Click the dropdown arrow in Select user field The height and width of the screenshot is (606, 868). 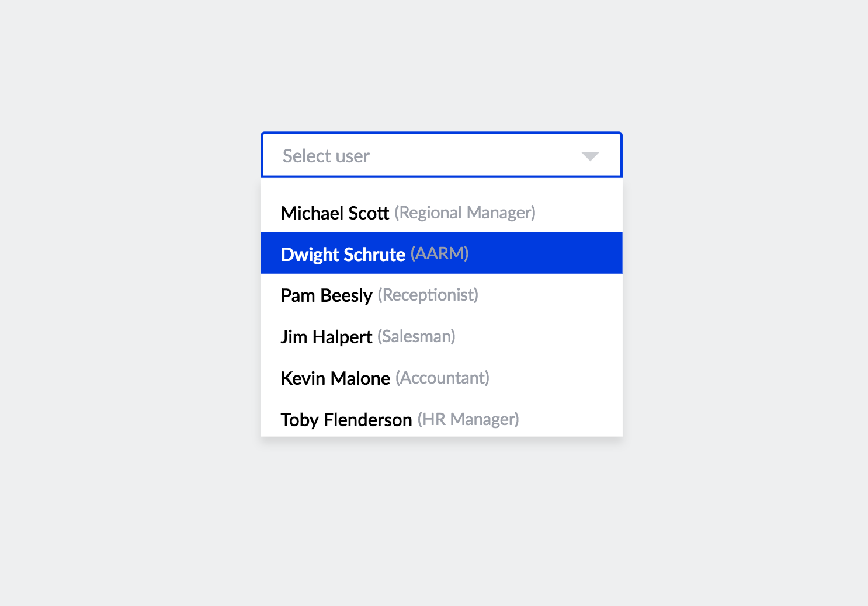coord(590,156)
